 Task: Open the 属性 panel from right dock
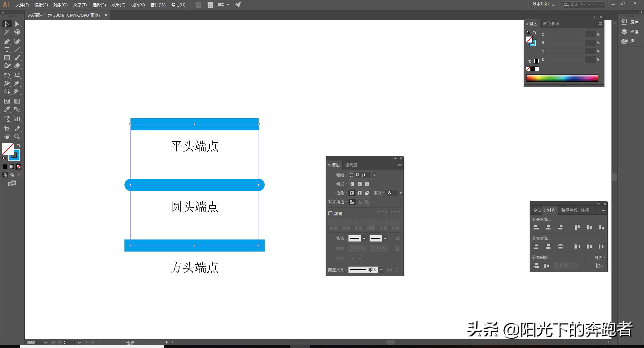(x=625, y=22)
